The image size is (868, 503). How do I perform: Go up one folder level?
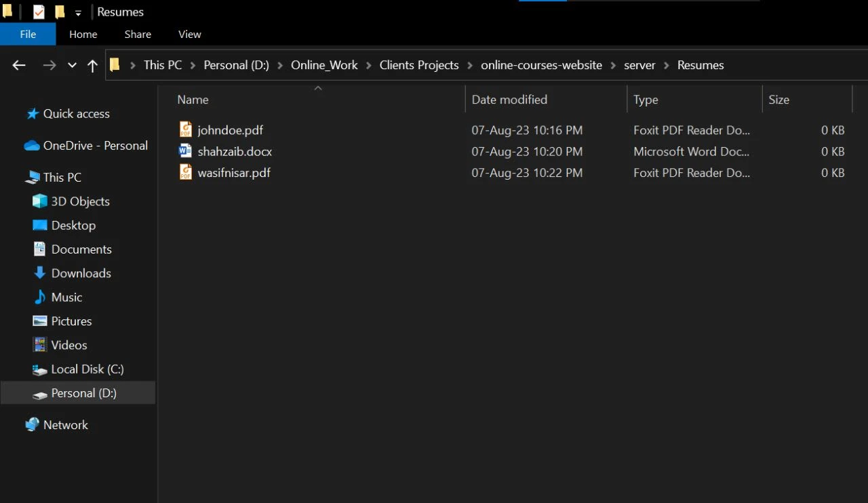(x=93, y=65)
